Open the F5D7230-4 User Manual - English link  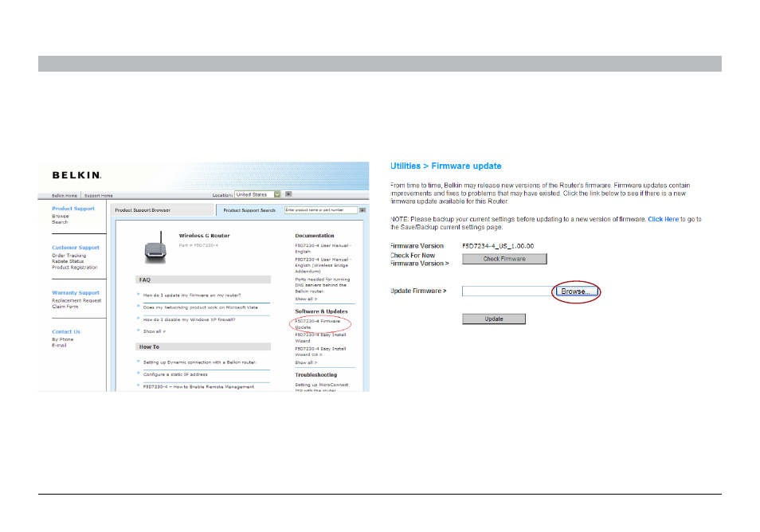pyautogui.click(x=323, y=248)
